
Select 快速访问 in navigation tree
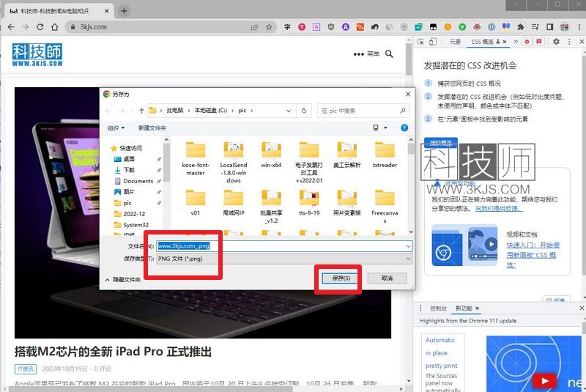[x=130, y=148]
